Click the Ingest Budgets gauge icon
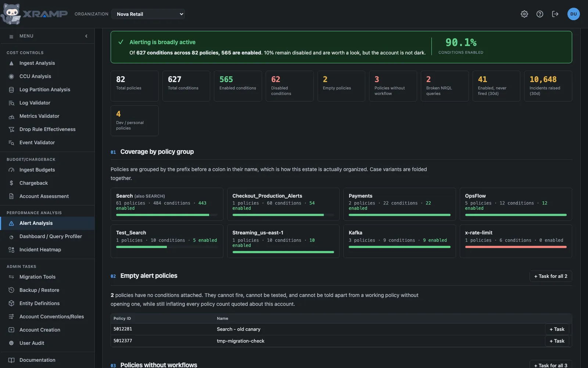Screen dimensions: 588x368 point(11,170)
